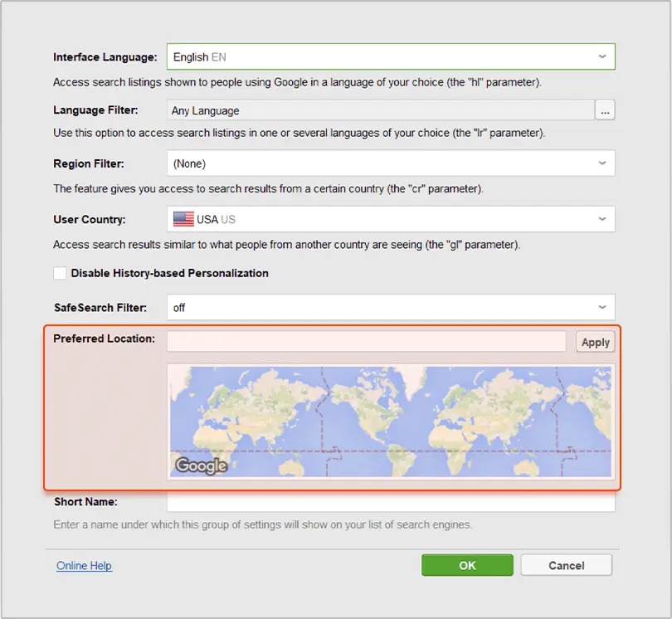The image size is (672, 619).
Task: Focus the Preferred Location text field
Action: [366, 342]
